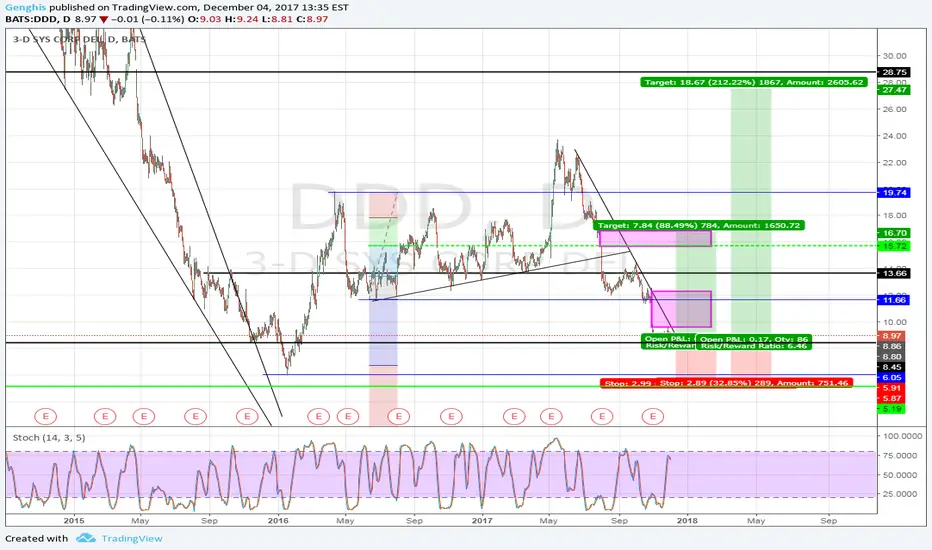Select the Target: 18.67 (212.22%) label
This screenshot has height=550, width=932.
tap(754, 82)
